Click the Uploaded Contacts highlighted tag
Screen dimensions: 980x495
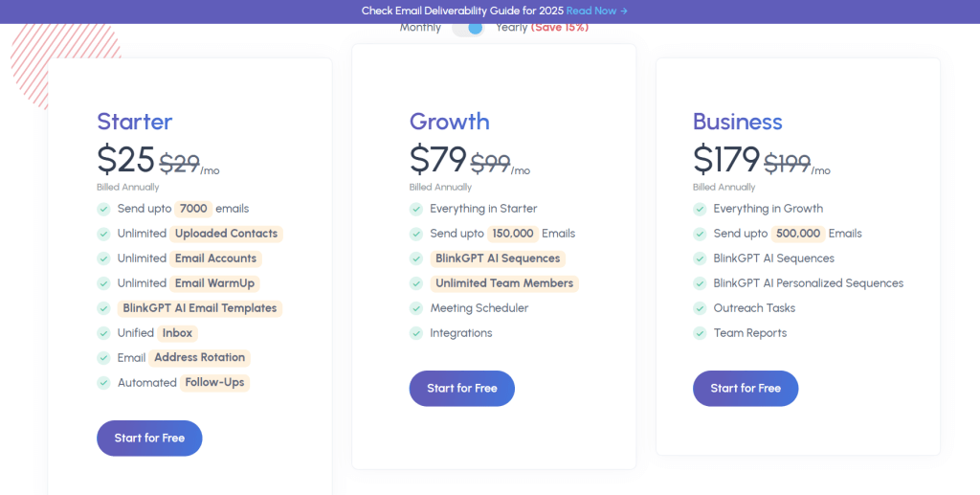226,234
